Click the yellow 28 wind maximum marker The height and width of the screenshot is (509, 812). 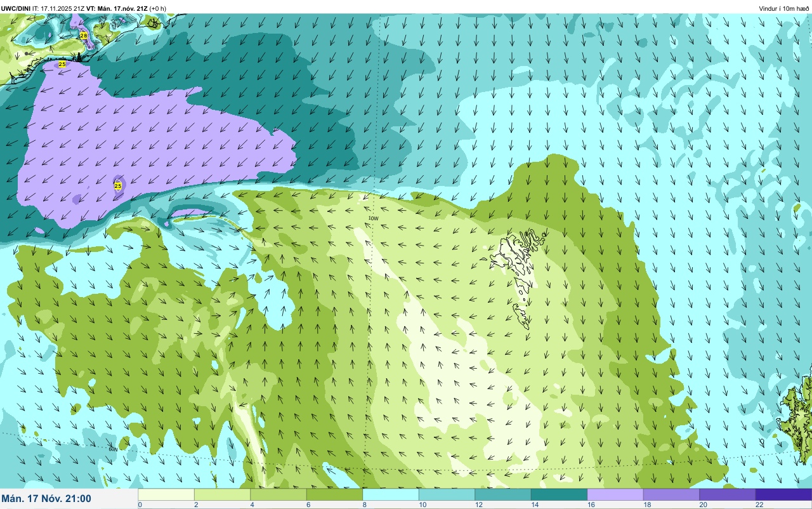point(84,36)
